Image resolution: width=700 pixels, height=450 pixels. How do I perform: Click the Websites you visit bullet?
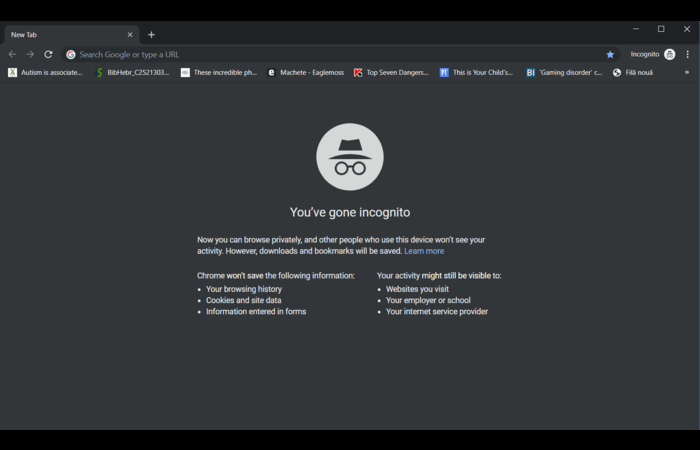[x=417, y=289]
